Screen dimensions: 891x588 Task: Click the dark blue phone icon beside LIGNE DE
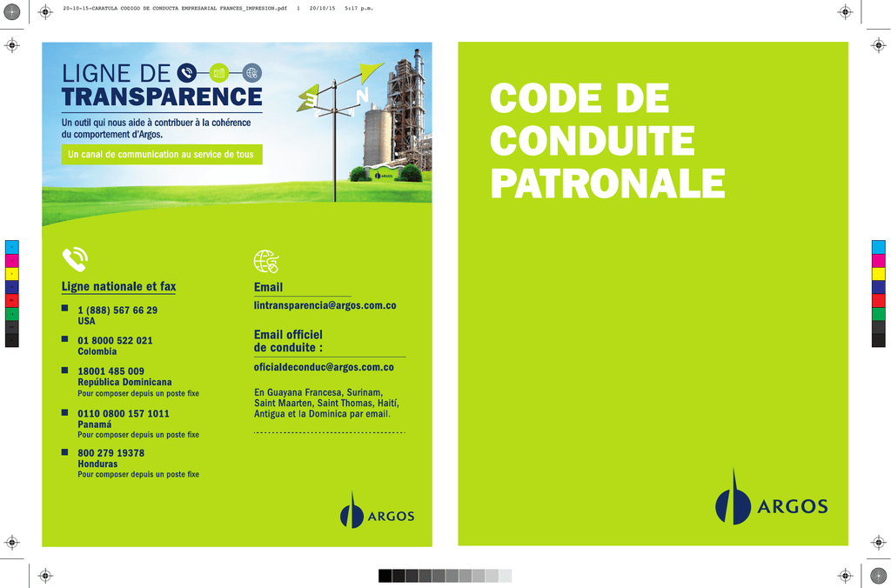click(x=186, y=73)
